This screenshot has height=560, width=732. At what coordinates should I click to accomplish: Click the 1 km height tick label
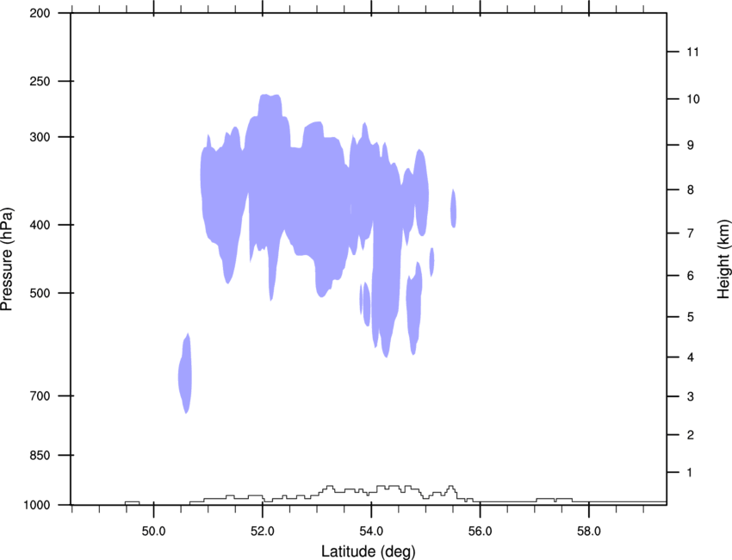point(690,473)
